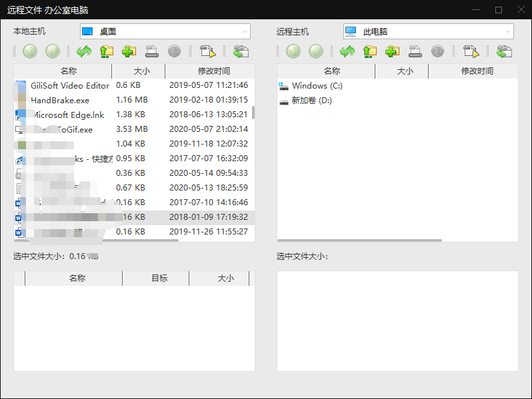Select the ToGif.exe file row
This screenshot has height=399, width=532.
(x=135, y=129)
